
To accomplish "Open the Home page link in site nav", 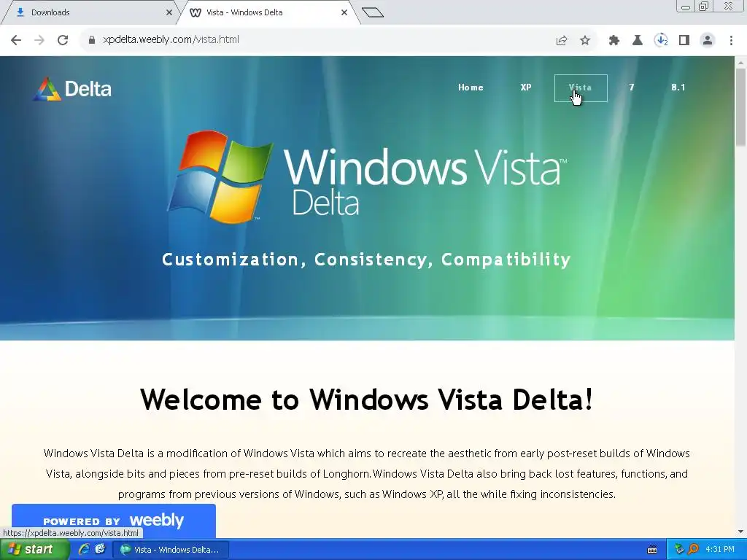I will (471, 87).
